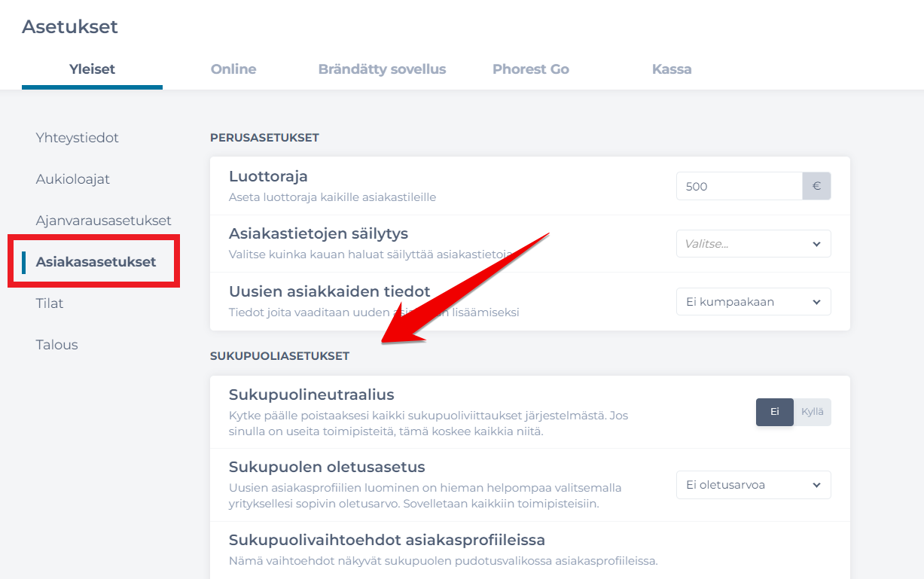
Task: Open the Asiakastietojen säilytys Valitse dropdown
Action: coord(753,243)
